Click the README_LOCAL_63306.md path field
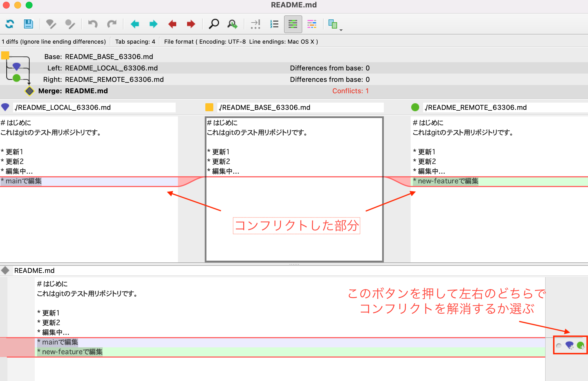This screenshot has width=588, height=381. click(x=94, y=107)
